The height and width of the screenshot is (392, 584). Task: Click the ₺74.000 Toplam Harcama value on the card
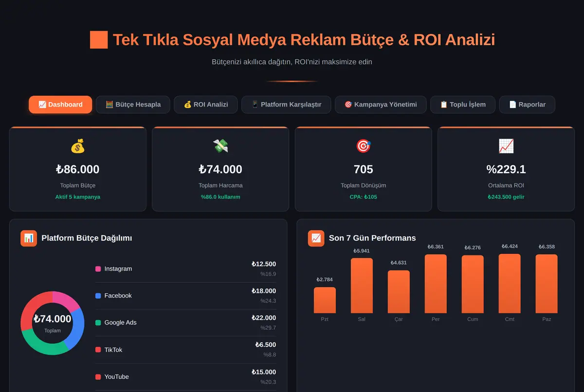(x=220, y=169)
